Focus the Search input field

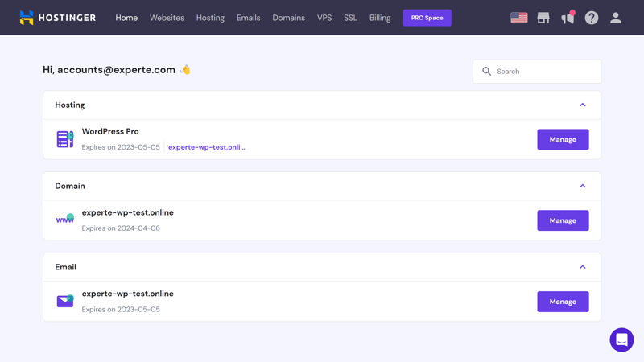(537, 72)
